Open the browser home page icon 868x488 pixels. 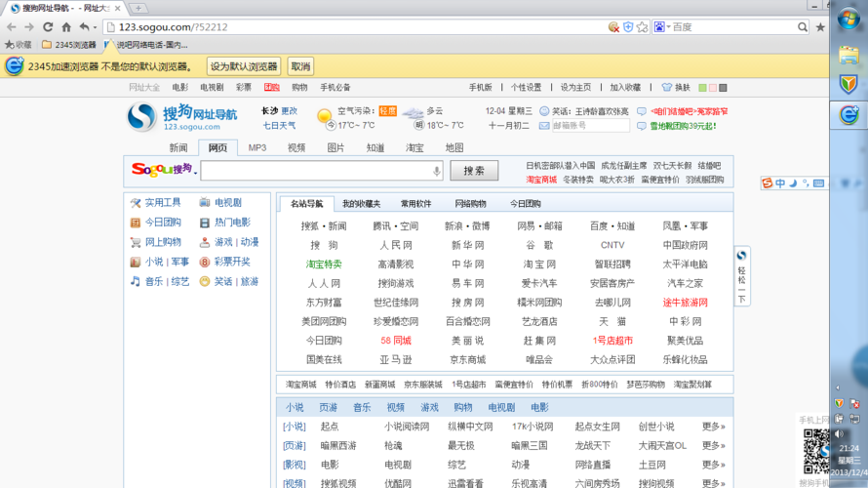click(66, 26)
